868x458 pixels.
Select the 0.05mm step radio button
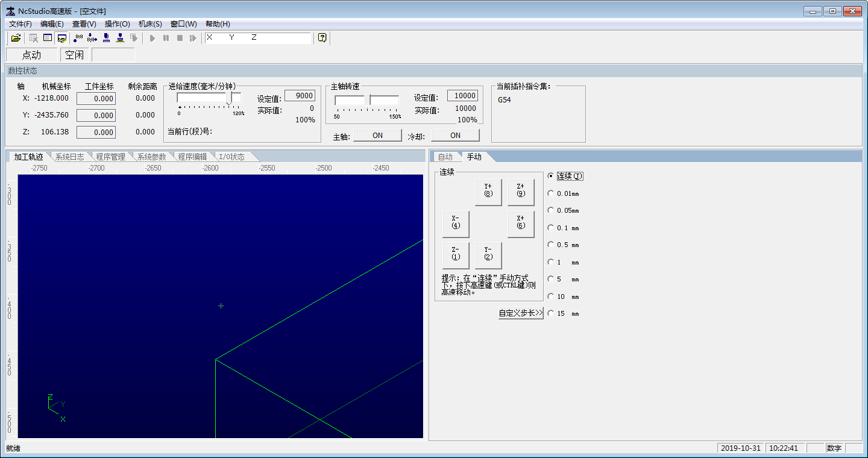point(550,210)
